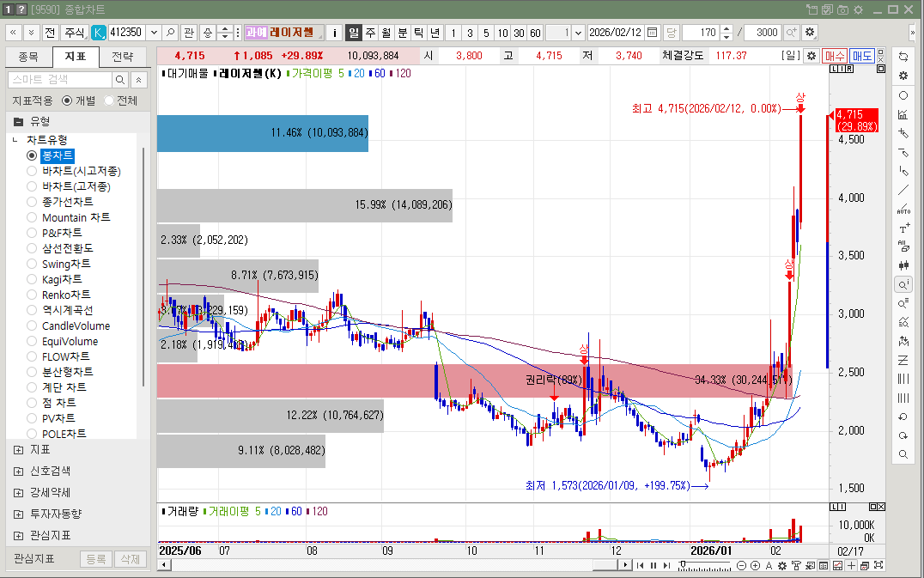Click the candlestick icon in right toolbar

(x=903, y=265)
